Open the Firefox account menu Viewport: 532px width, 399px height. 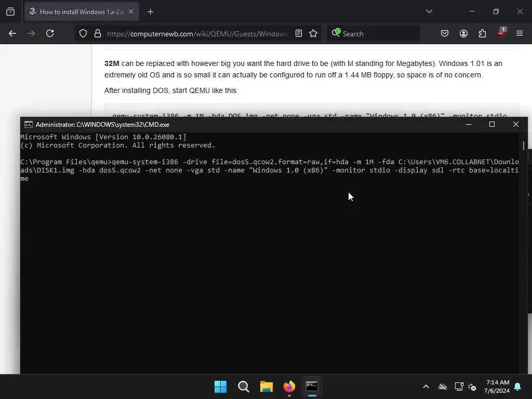point(463,34)
